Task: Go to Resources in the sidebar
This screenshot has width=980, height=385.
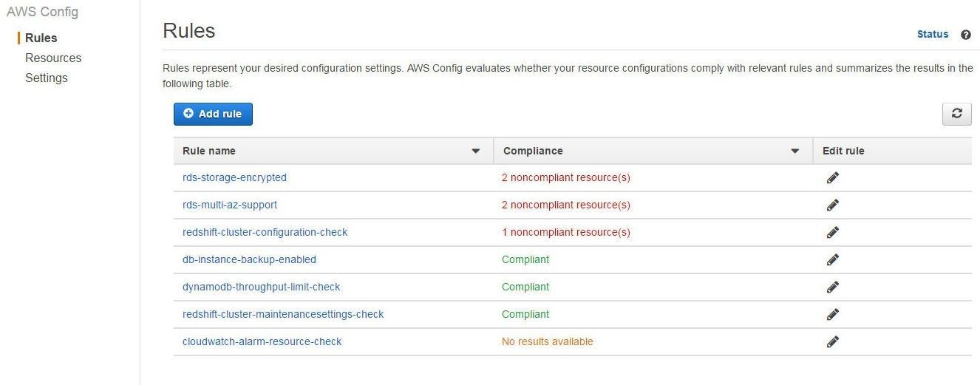Action: point(53,58)
